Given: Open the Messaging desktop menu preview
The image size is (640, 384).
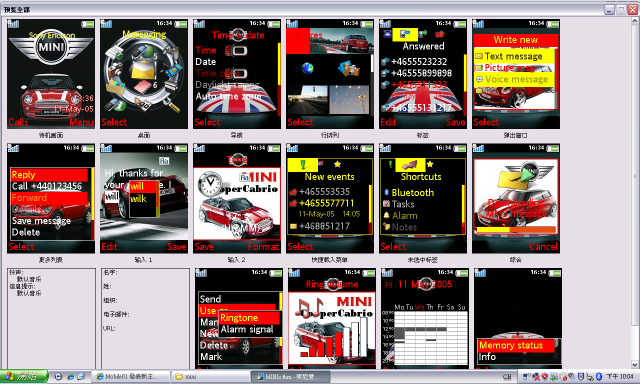Looking at the screenshot, I should coord(144,74).
